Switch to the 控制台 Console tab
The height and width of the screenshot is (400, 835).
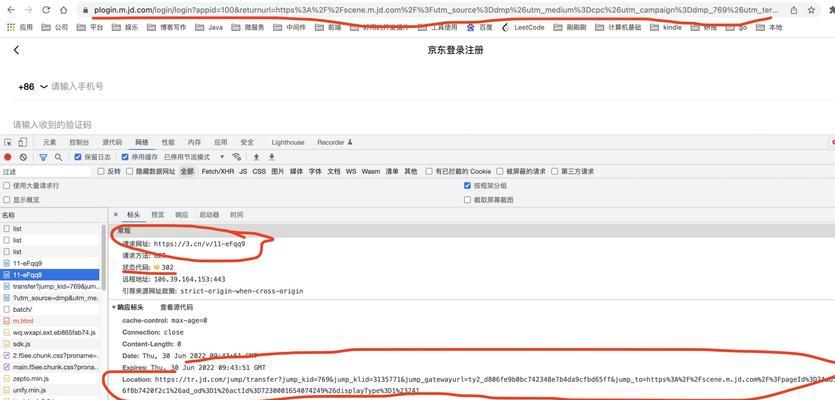coord(79,142)
